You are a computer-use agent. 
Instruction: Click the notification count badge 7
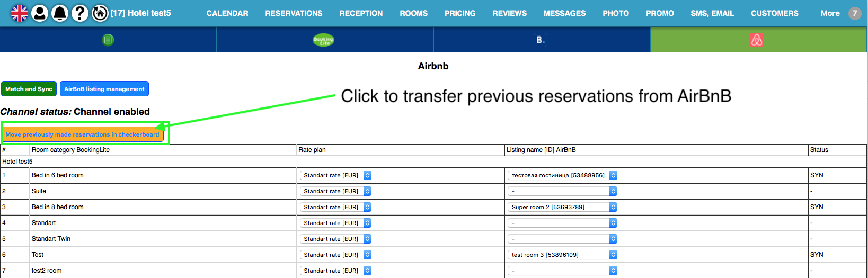tap(855, 13)
